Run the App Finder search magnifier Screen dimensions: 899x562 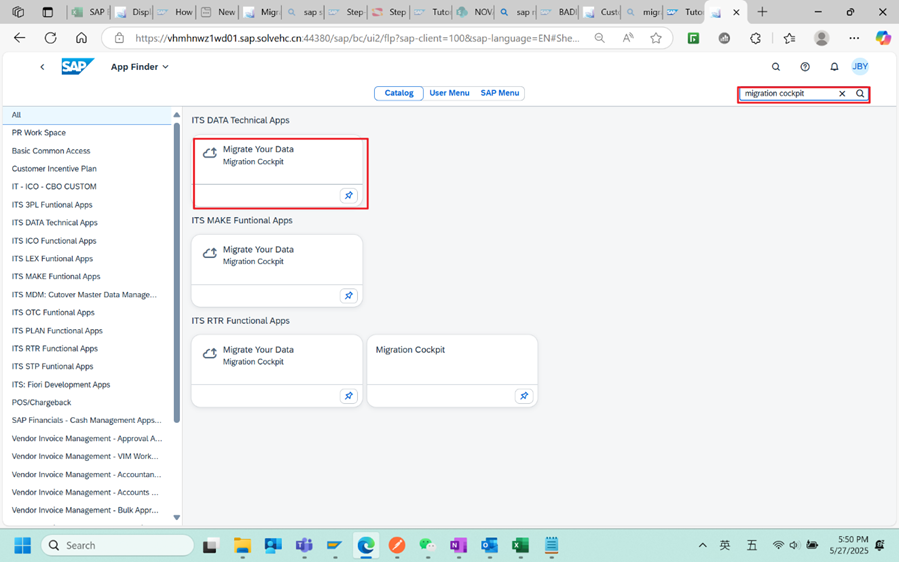coord(860,93)
